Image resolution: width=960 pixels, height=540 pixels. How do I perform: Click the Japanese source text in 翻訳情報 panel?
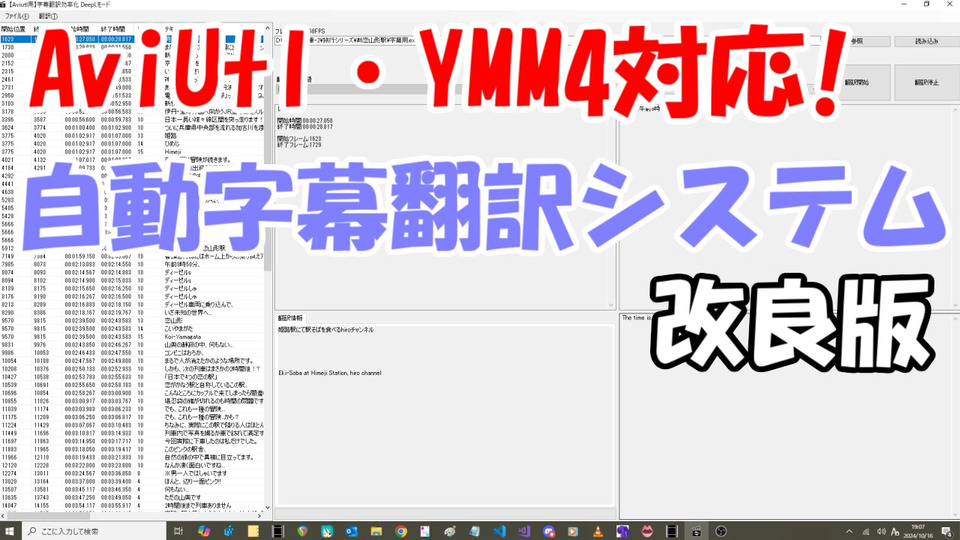coord(326,329)
